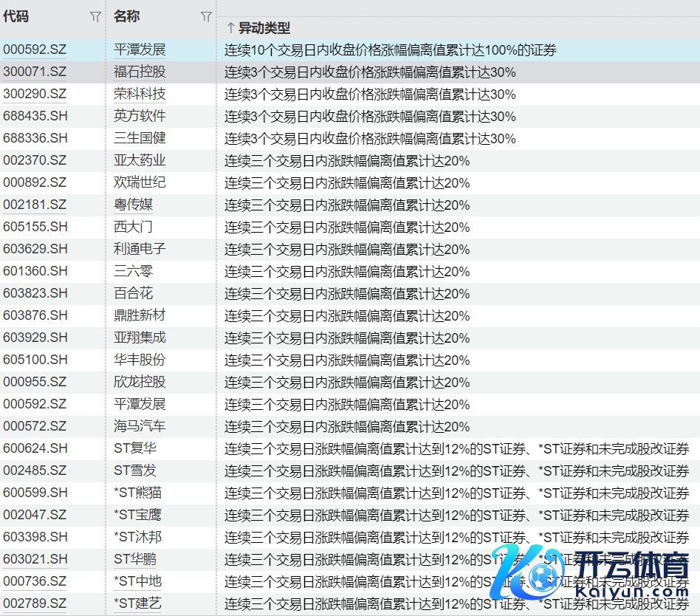Viewport: 700px width, 616px height.
Task: Open stock code 300071.SZ link
Action: [35, 72]
